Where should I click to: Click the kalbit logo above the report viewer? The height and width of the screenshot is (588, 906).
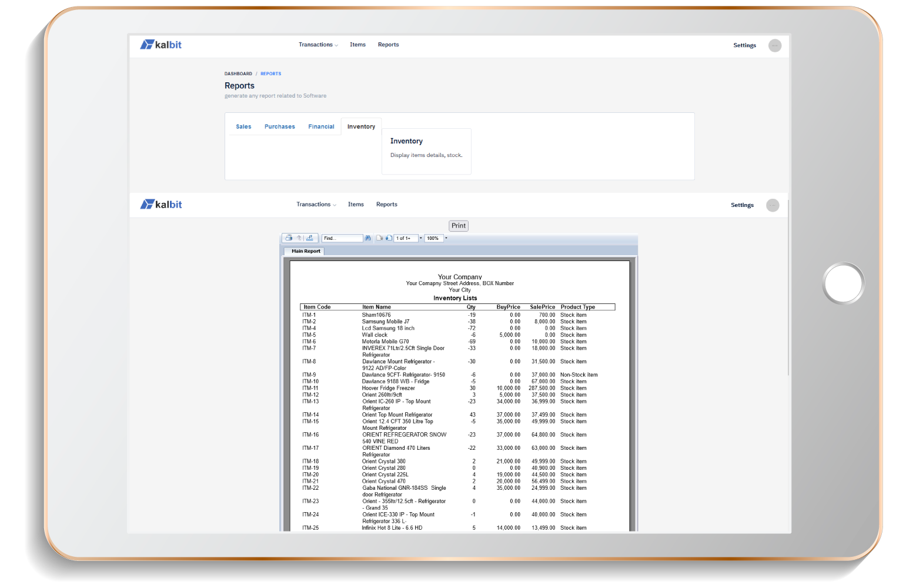tap(161, 205)
